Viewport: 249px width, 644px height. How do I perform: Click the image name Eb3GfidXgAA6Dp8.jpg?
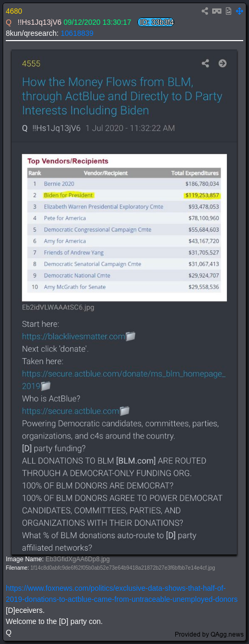(x=77, y=559)
